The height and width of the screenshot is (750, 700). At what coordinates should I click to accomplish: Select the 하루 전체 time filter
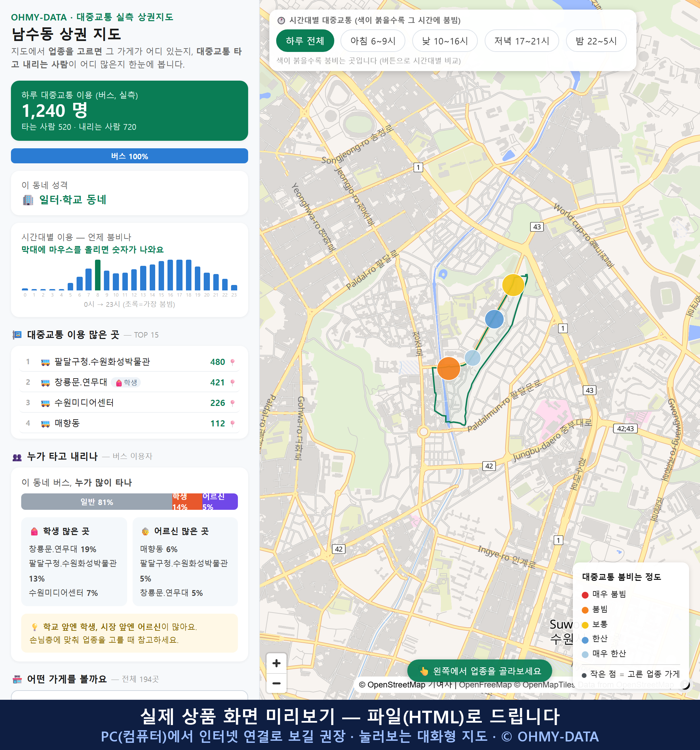click(305, 41)
